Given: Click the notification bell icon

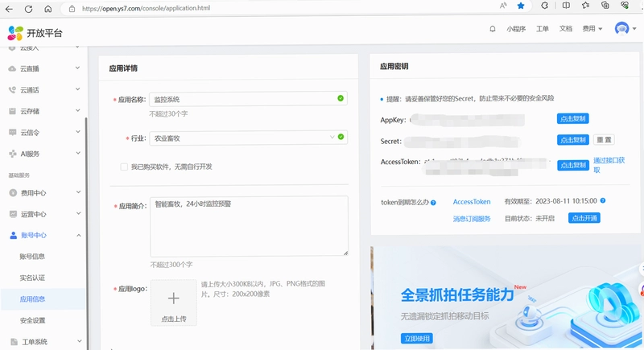Looking at the screenshot, I should [x=493, y=29].
